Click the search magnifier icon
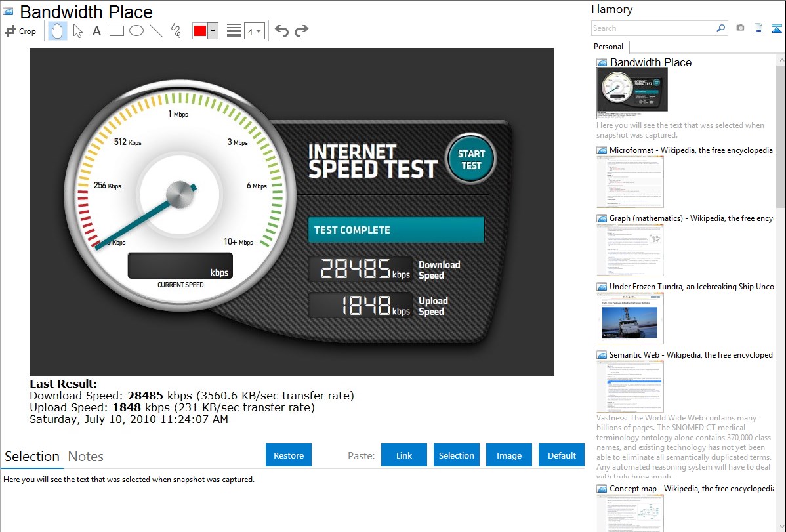 click(720, 28)
